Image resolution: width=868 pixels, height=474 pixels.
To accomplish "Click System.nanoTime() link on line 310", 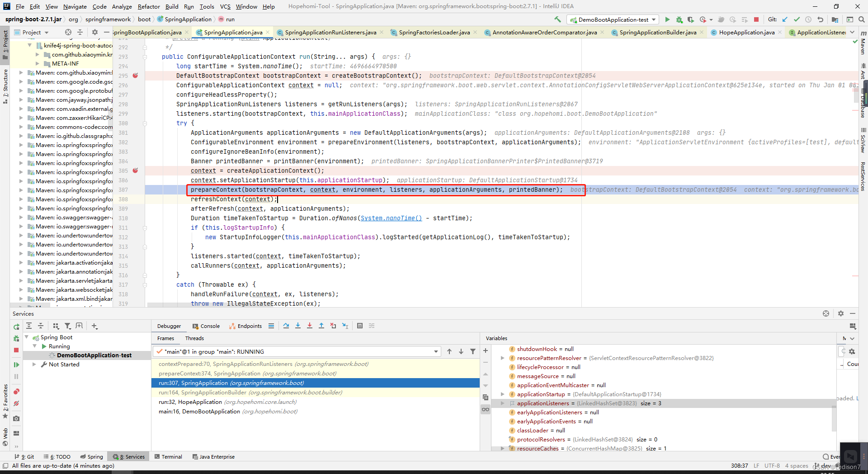I will tap(391, 218).
